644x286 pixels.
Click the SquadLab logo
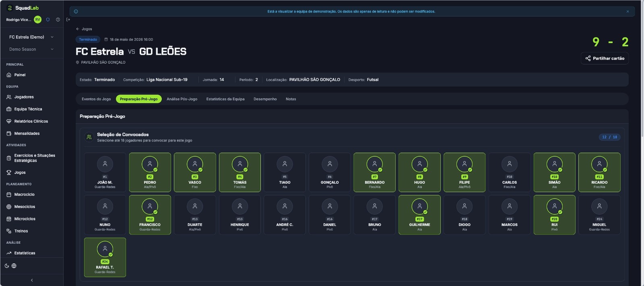click(23, 8)
